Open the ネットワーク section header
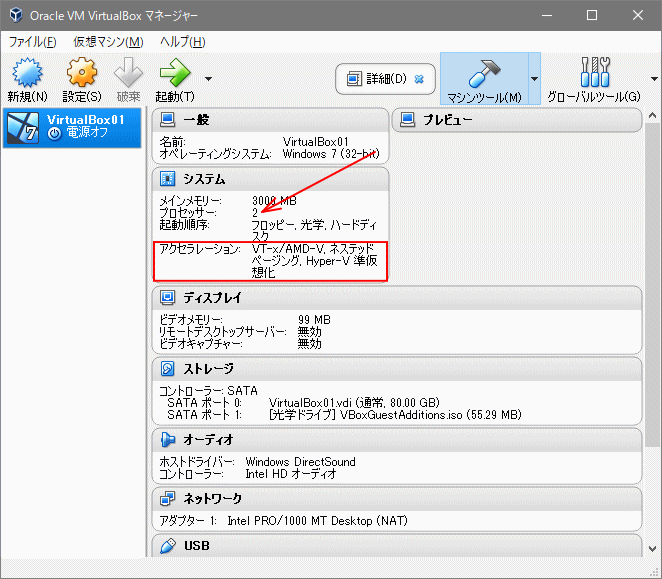 (397, 499)
